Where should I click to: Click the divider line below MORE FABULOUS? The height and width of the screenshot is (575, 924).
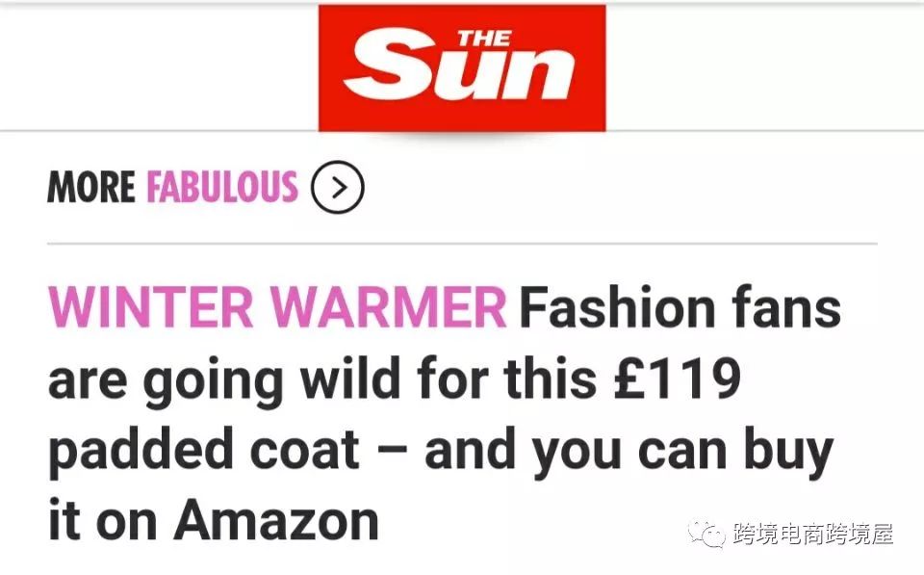pos(462,243)
